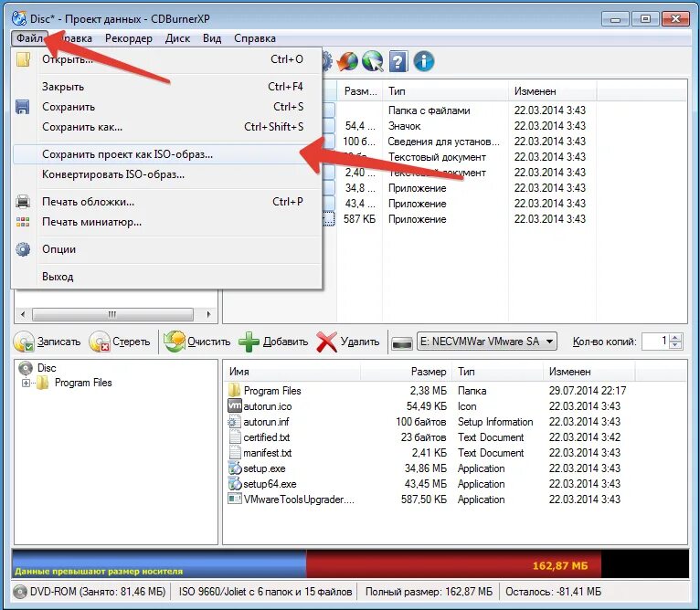Image resolution: width=700 pixels, height=610 pixels.
Task: Open the Диск menu
Action: coord(177,38)
